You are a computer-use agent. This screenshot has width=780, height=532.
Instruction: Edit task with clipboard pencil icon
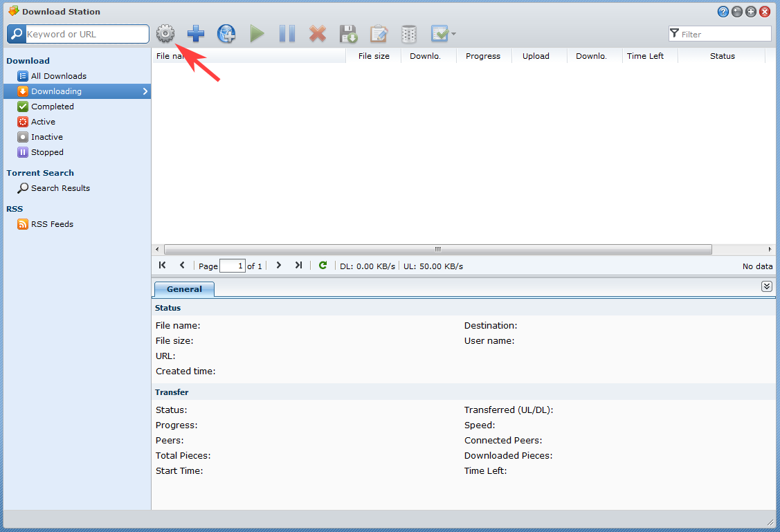(379, 33)
